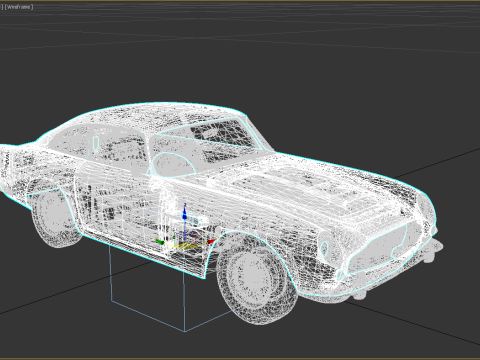Open the Wireframe shading viewport label menu
Viewport: 480px width, 360px height.
click(x=19, y=7)
